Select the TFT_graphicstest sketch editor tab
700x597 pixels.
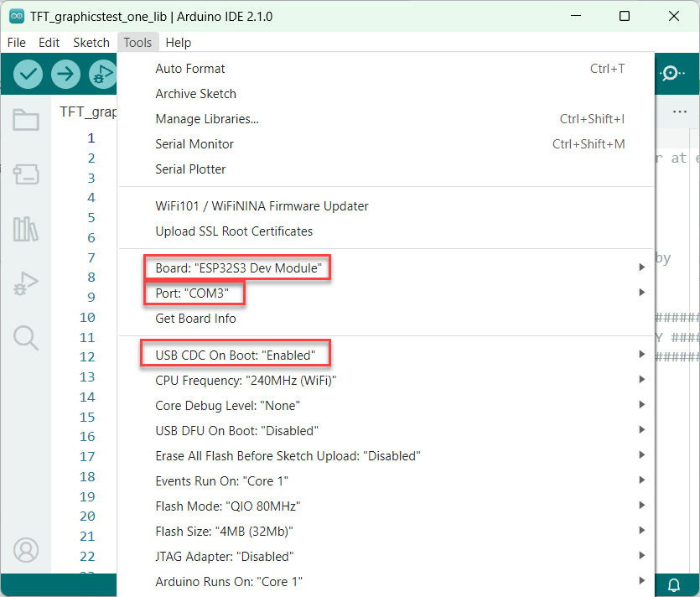point(87,112)
